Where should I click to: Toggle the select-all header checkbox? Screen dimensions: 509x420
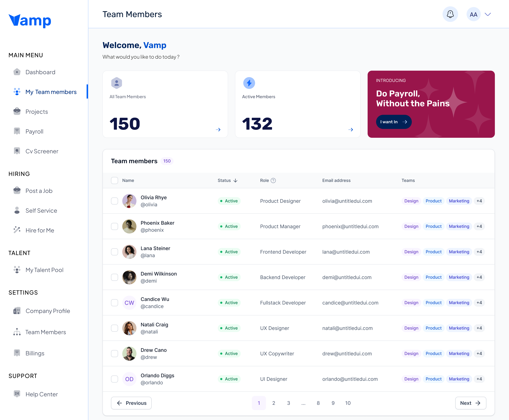(115, 181)
